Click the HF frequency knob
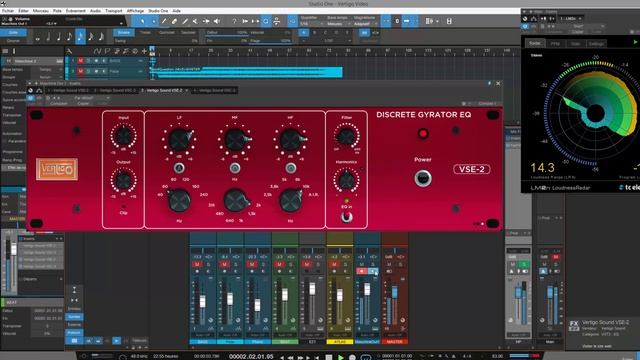This screenshot has width=640, height=360. [290, 200]
